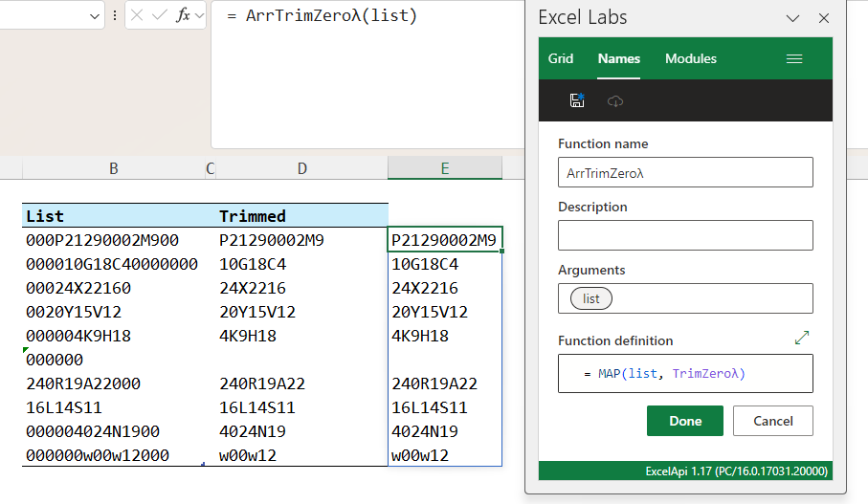This screenshot has width=868, height=504.
Task: Click 240R19A22 in the Trimmed column
Action: (x=262, y=383)
